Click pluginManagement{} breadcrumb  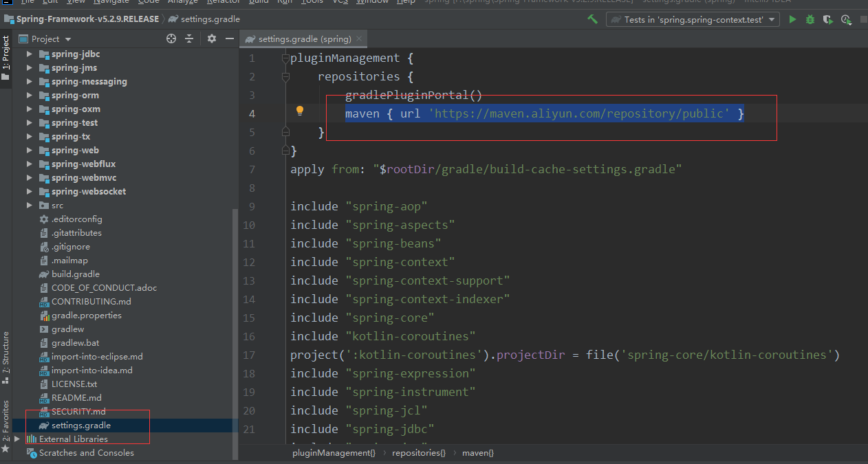pos(334,453)
